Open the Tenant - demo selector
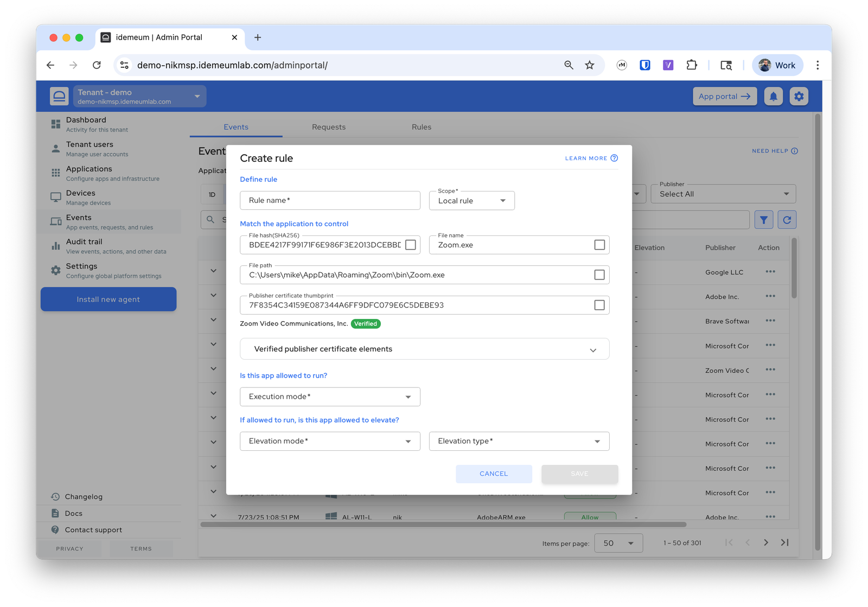 (139, 96)
